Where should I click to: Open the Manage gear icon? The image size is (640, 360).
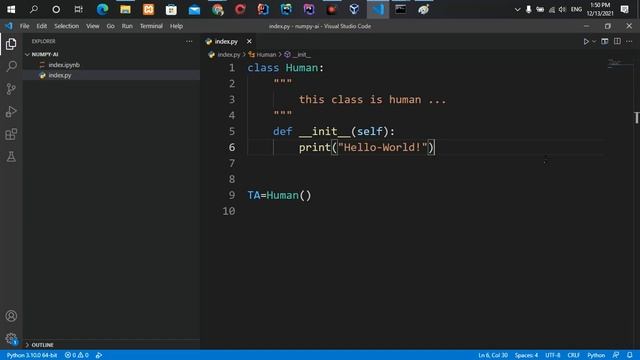11,338
